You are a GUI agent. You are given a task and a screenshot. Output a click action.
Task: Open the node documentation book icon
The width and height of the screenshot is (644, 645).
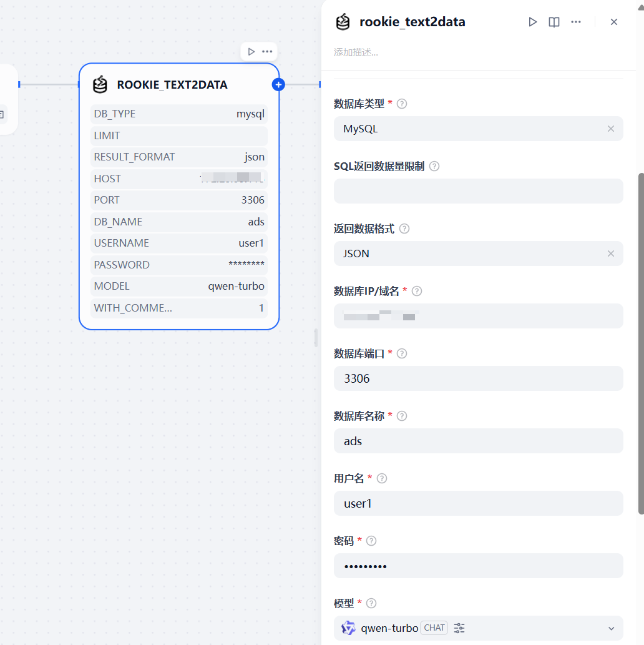point(554,22)
